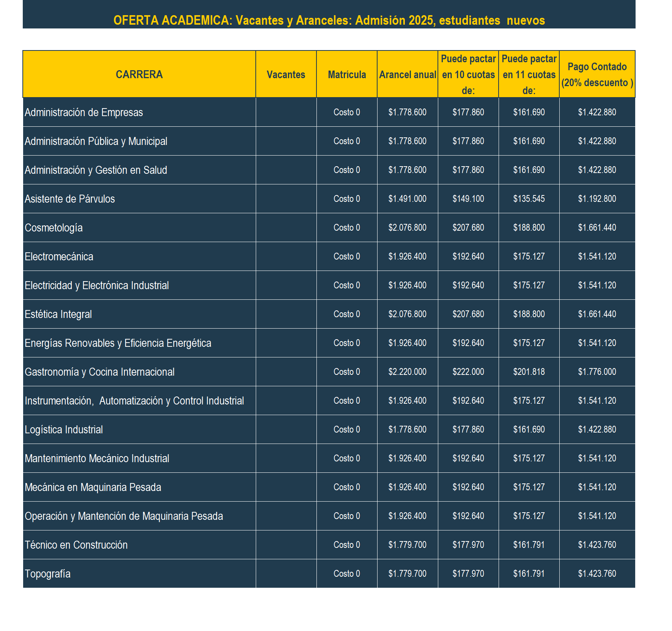Viewport: 672px width, 631px height.
Task: Click Gastronomía $201.818 eleven-installment value
Action: (x=529, y=372)
